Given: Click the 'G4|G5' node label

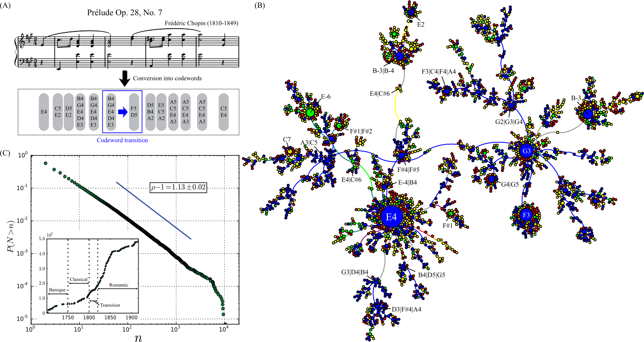Looking at the screenshot, I should coord(510,184).
